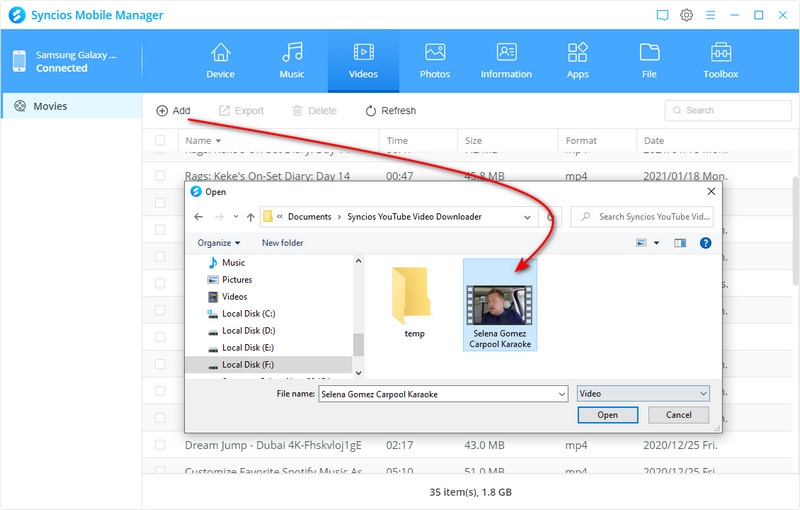Image resolution: width=800 pixels, height=510 pixels.
Task: Click the Add video button
Action: click(173, 111)
